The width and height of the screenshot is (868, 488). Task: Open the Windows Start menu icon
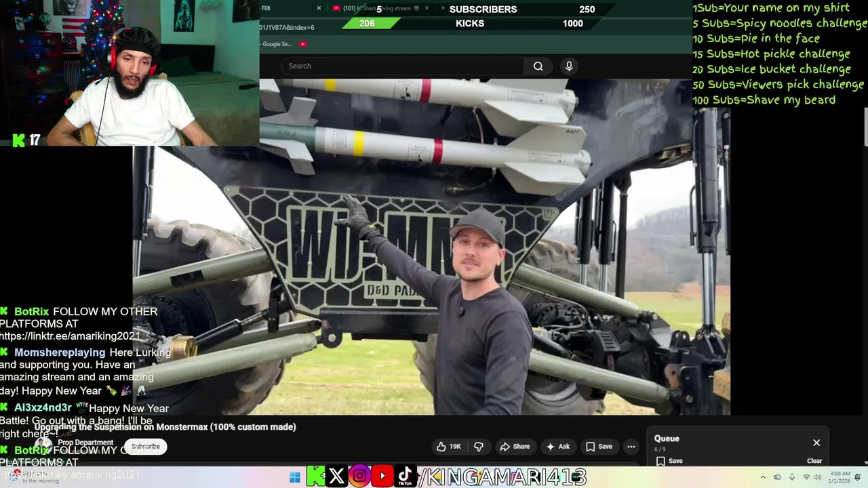coord(294,477)
